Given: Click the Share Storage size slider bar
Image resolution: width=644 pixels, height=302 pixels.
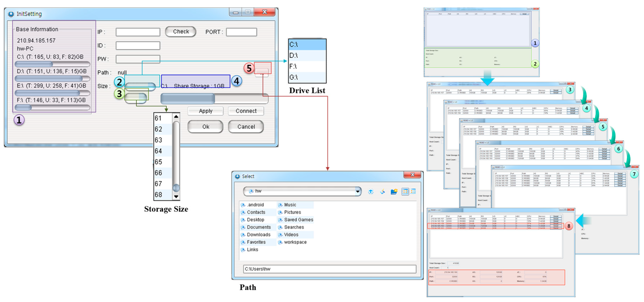Looking at the screenshot, I should (214, 99).
